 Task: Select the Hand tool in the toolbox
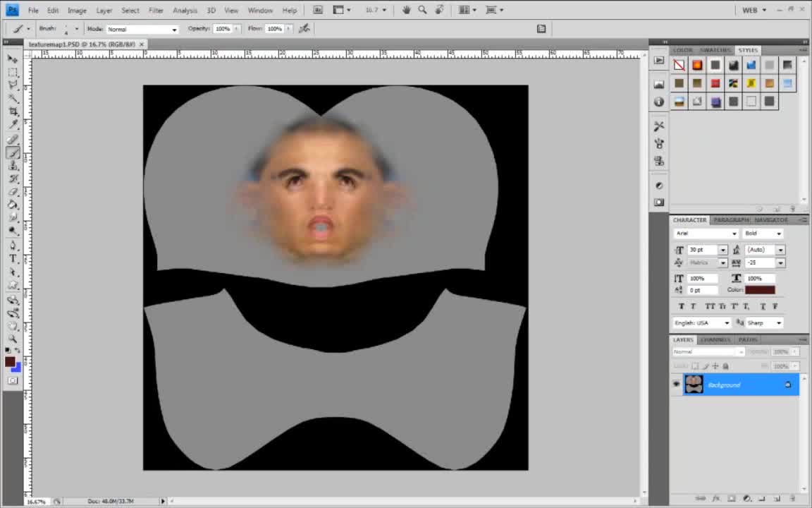click(13, 326)
